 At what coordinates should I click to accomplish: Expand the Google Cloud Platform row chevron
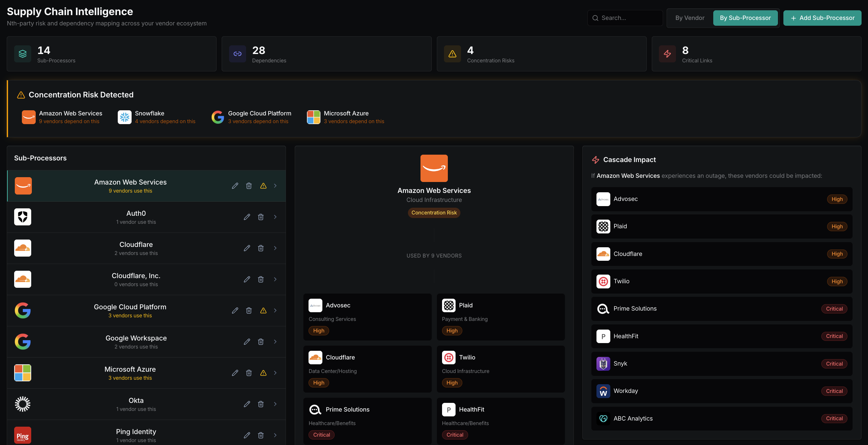click(275, 311)
